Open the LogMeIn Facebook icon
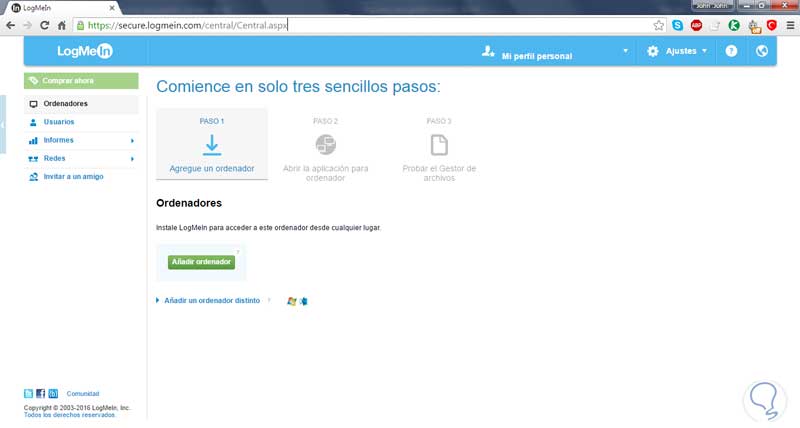 [x=41, y=393]
